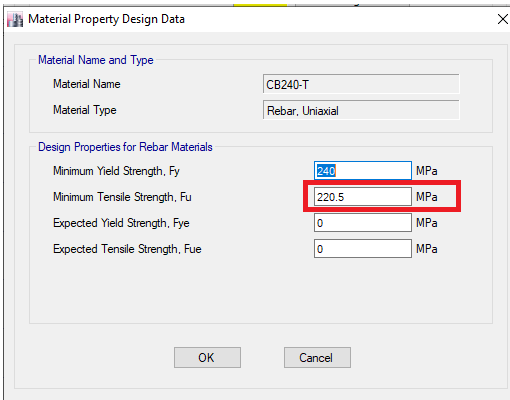
Task: Close the Material Property Design Data dialog
Action: 502,19
